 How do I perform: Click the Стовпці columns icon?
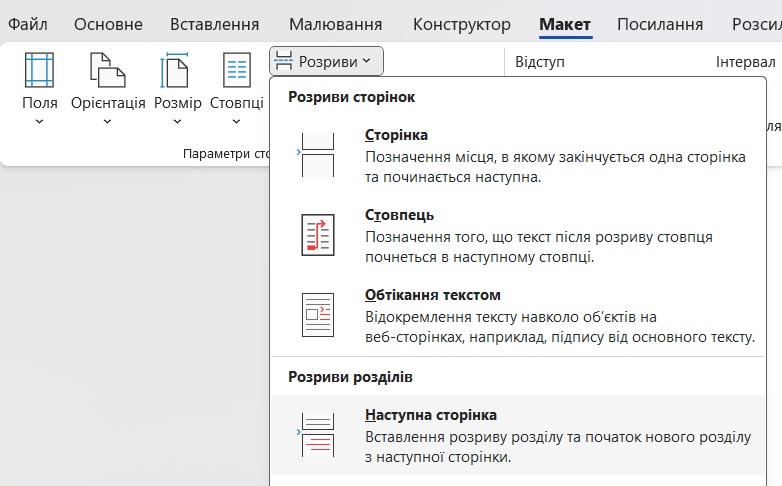(237, 71)
